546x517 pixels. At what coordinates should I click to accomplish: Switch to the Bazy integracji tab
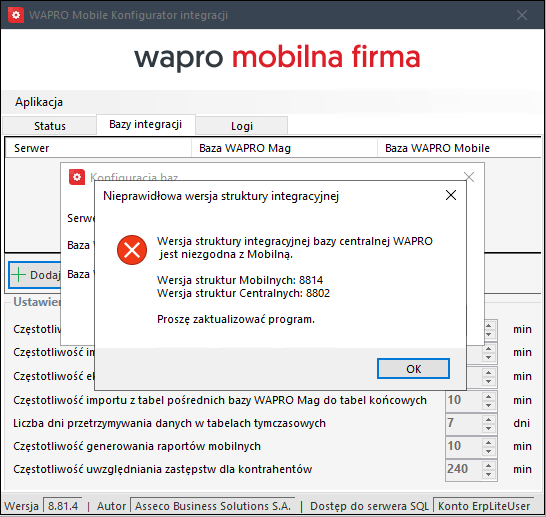click(x=146, y=124)
